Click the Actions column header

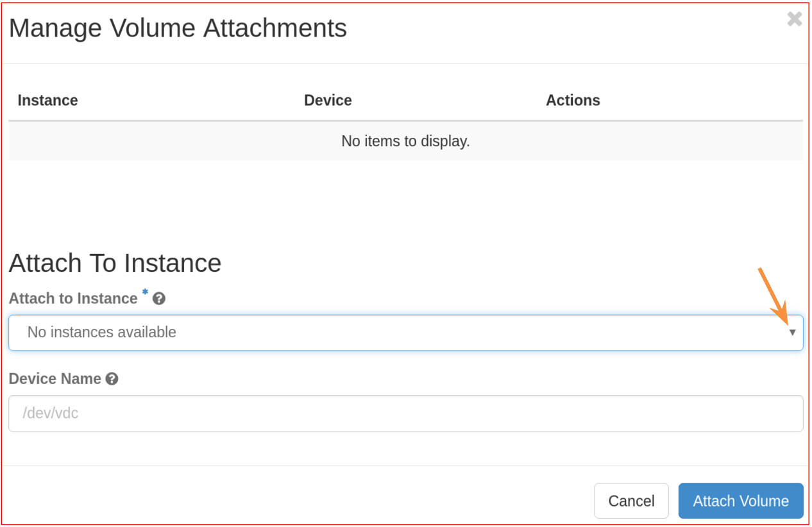tap(573, 101)
